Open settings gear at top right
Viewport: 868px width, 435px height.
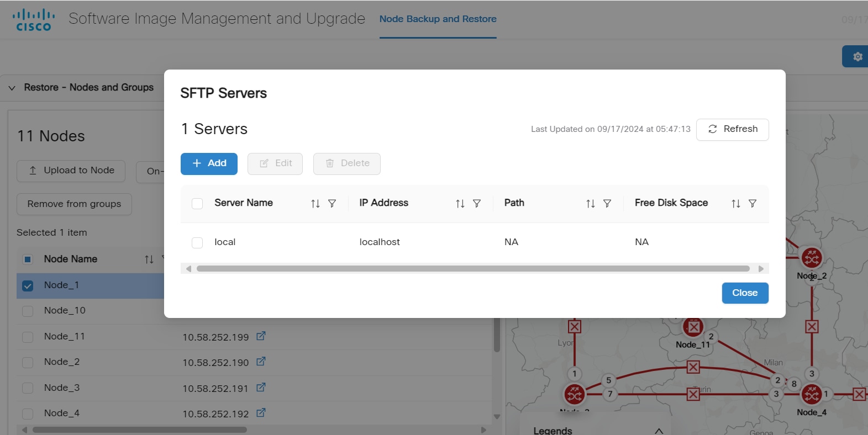857,56
